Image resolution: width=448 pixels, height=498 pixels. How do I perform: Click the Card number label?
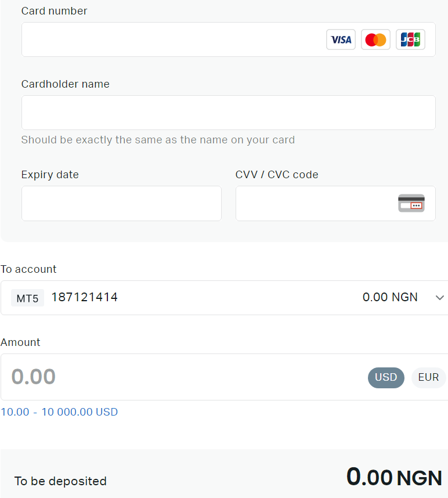point(54,11)
